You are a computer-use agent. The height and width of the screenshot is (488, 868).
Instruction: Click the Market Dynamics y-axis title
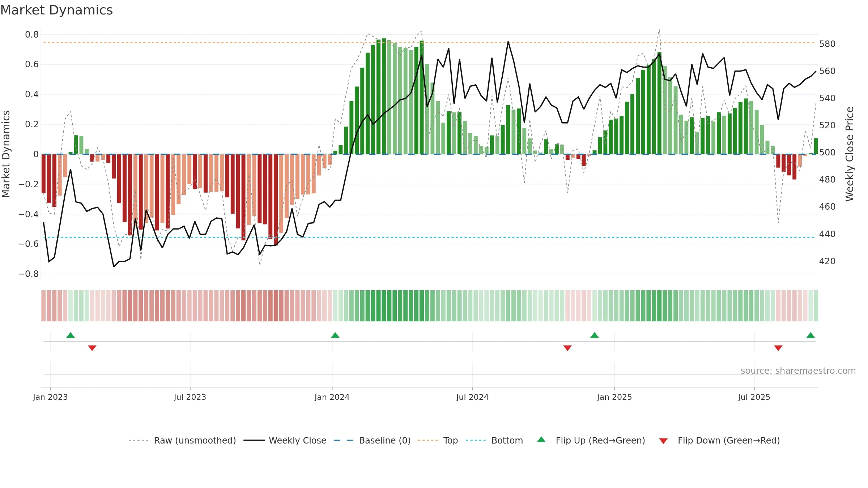click(x=6, y=154)
